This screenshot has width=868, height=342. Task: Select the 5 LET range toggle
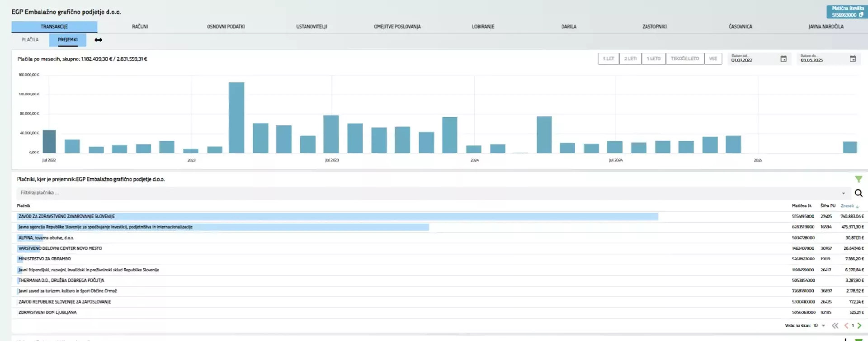(609, 59)
